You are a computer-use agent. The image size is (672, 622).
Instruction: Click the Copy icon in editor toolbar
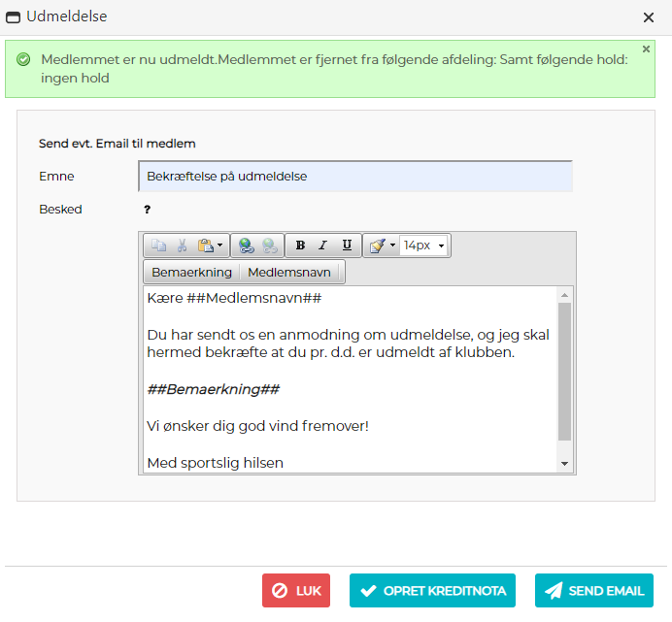pyautogui.click(x=158, y=246)
